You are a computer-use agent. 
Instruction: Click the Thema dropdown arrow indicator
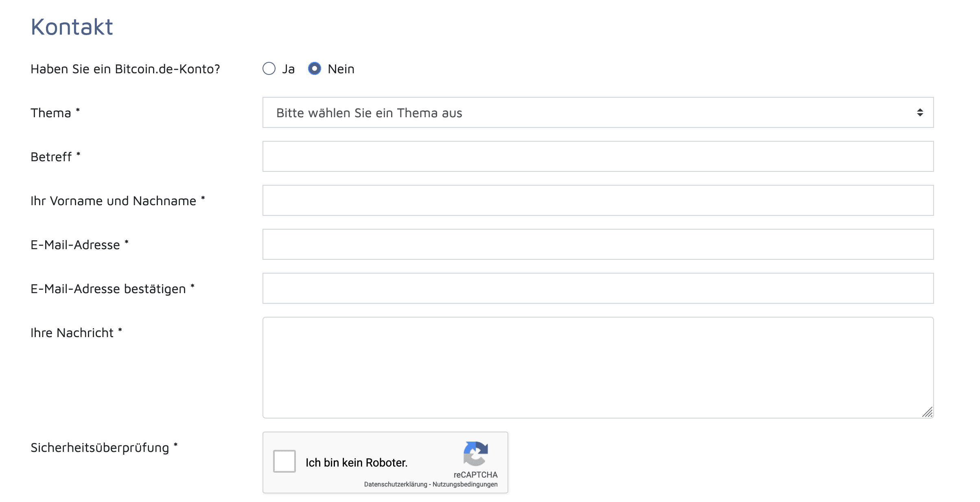point(920,112)
